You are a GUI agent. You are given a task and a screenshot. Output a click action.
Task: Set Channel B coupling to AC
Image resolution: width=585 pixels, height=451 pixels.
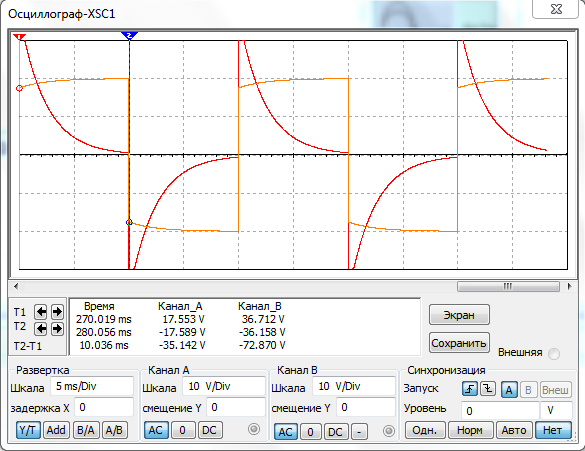pos(286,432)
